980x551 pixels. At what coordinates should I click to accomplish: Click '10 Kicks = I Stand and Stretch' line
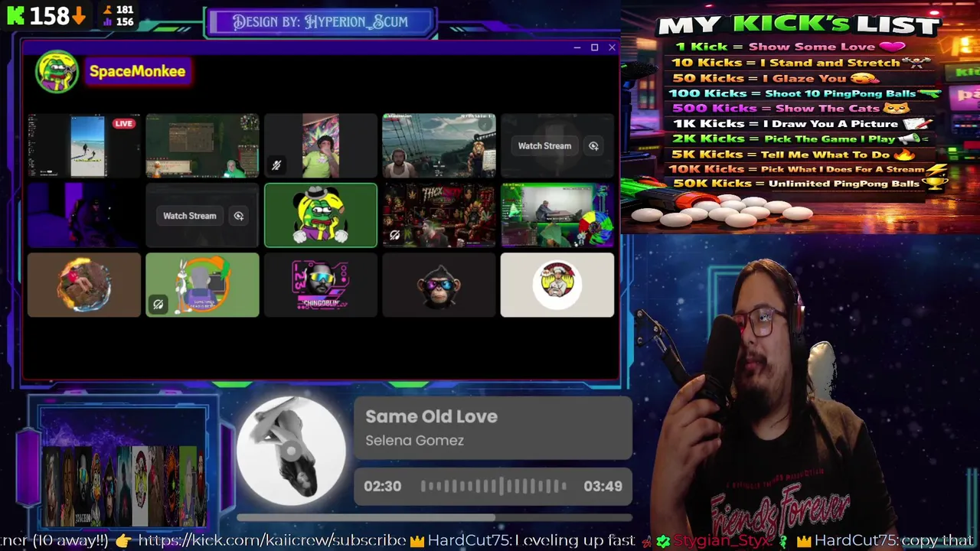tap(801, 63)
